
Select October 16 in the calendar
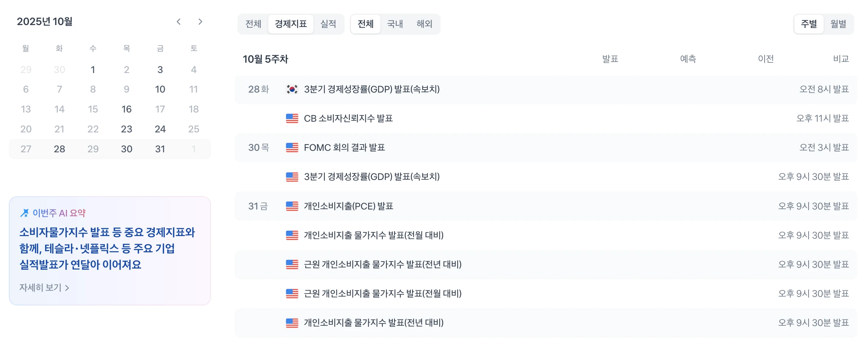coord(126,109)
